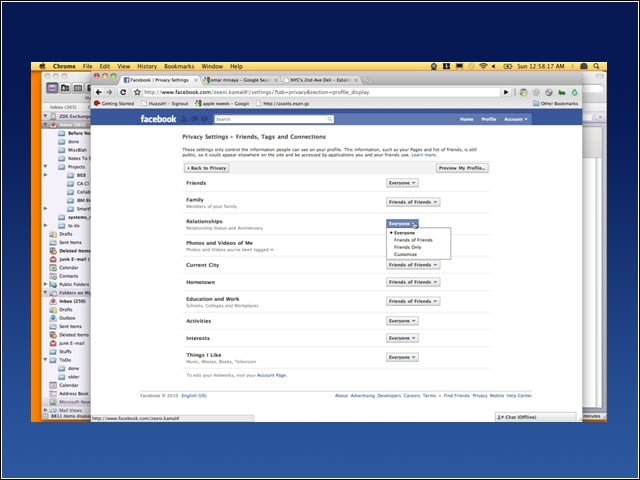Click the Calendar icon in Entourage toolbar
Image resolution: width=640 pixels, height=480 pixels.
tap(78, 88)
